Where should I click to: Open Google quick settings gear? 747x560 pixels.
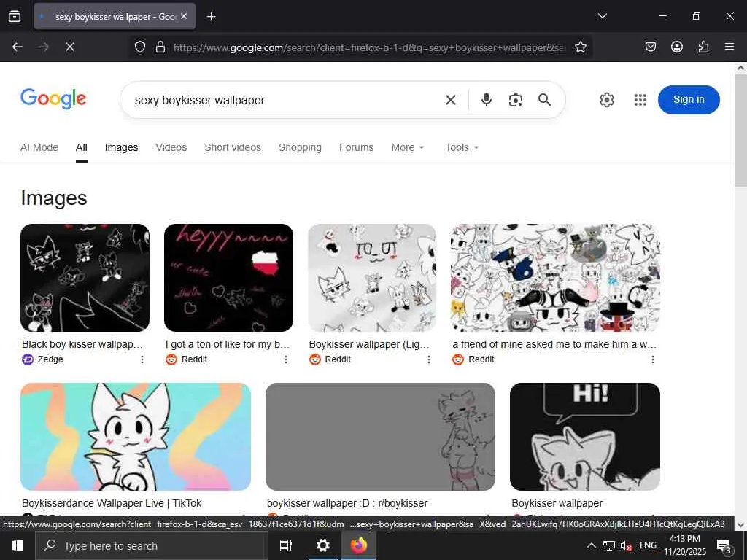pyautogui.click(x=606, y=100)
